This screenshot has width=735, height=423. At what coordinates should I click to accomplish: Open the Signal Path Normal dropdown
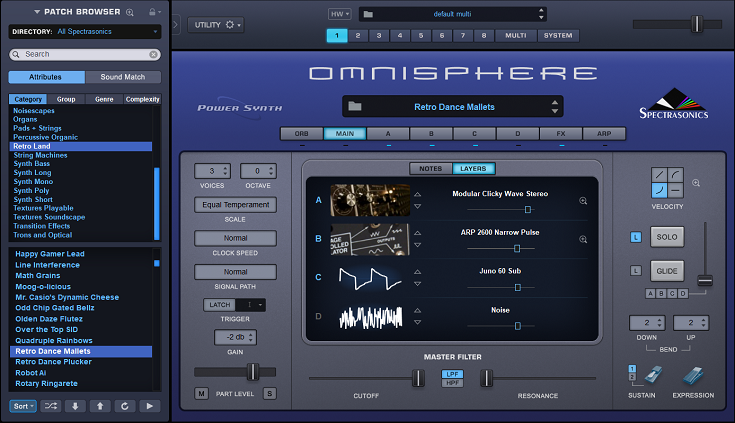(x=235, y=272)
